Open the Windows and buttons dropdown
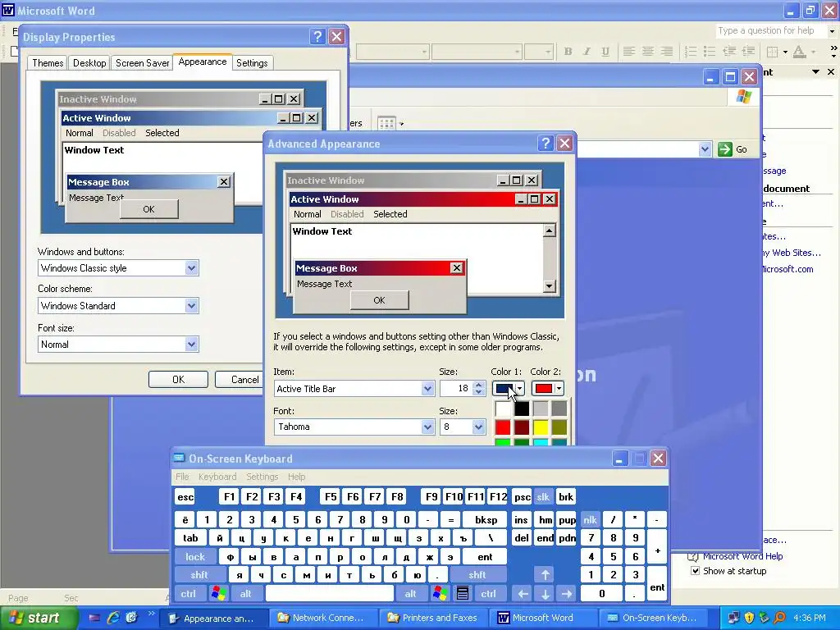The height and width of the screenshot is (630, 840). click(x=191, y=268)
